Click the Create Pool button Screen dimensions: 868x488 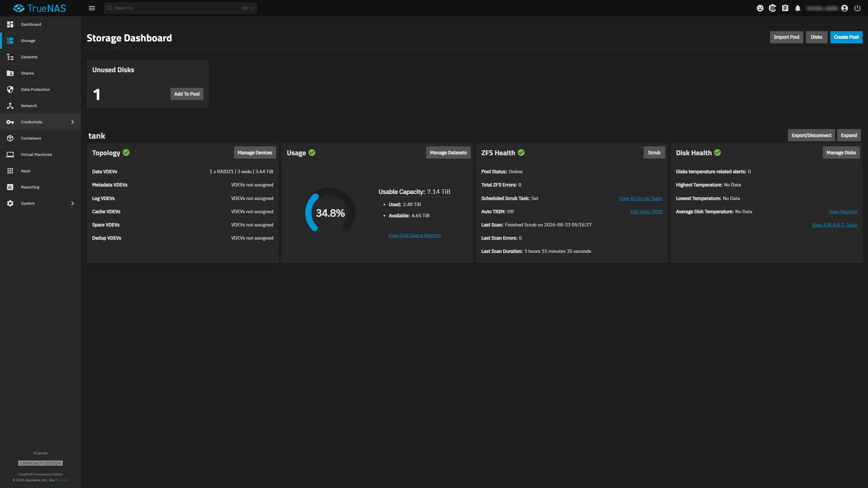pyautogui.click(x=846, y=37)
